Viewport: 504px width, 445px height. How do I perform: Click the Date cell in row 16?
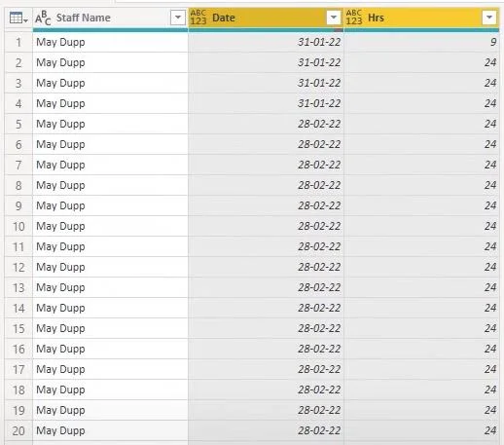click(x=266, y=349)
